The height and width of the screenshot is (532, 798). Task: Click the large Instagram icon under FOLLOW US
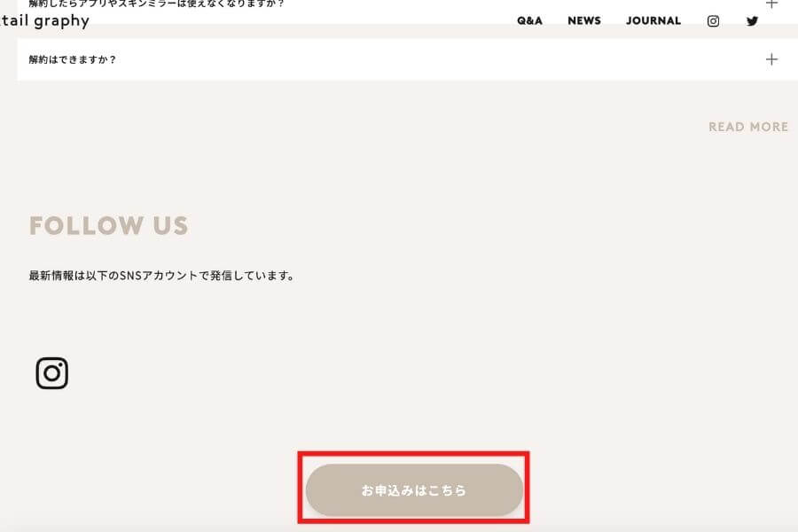tap(52, 373)
